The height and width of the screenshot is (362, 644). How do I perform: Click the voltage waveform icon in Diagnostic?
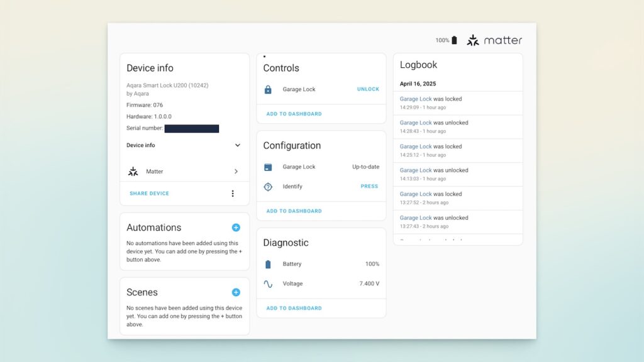[267, 283]
